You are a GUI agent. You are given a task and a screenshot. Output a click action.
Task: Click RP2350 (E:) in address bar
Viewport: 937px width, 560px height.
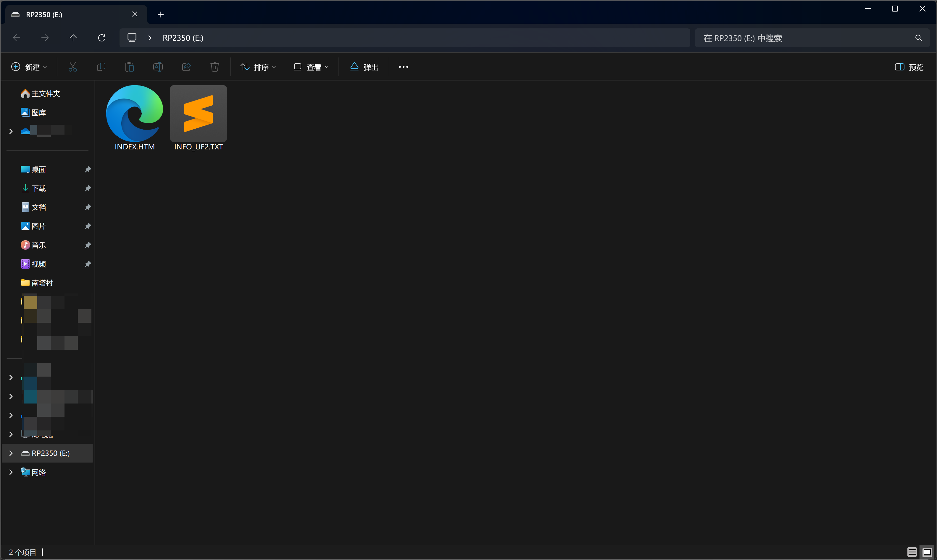pos(183,38)
